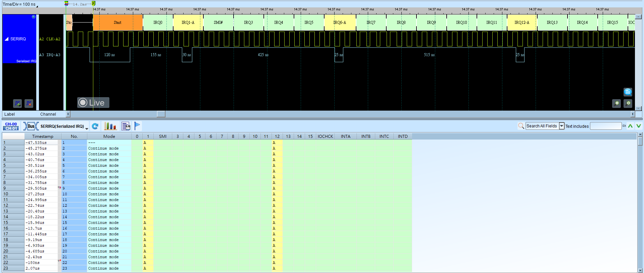Click the blue speech bubble report icon
The image size is (644, 273).
tap(628, 92)
